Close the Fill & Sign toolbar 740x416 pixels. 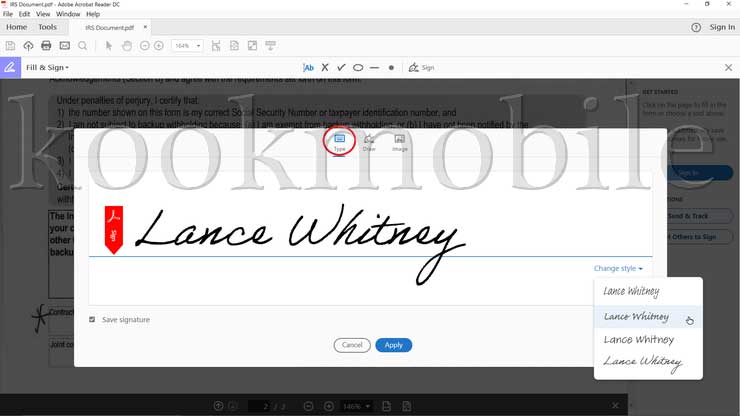(729, 68)
